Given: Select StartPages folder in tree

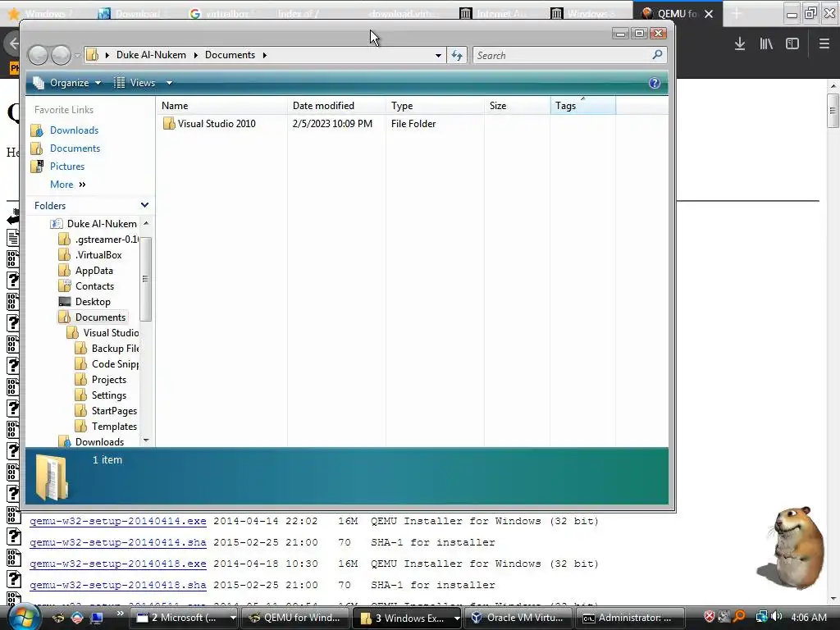Looking at the screenshot, I should (x=114, y=410).
